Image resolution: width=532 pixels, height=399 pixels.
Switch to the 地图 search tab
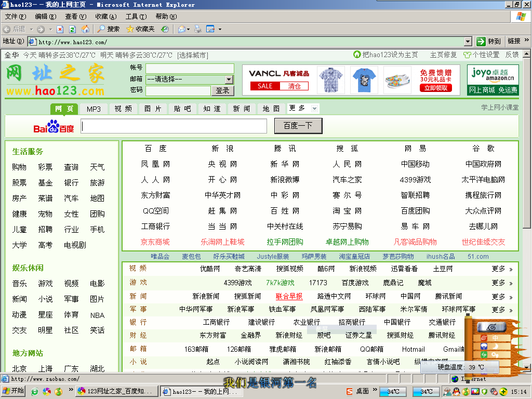pyautogui.click(x=271, y=109)
